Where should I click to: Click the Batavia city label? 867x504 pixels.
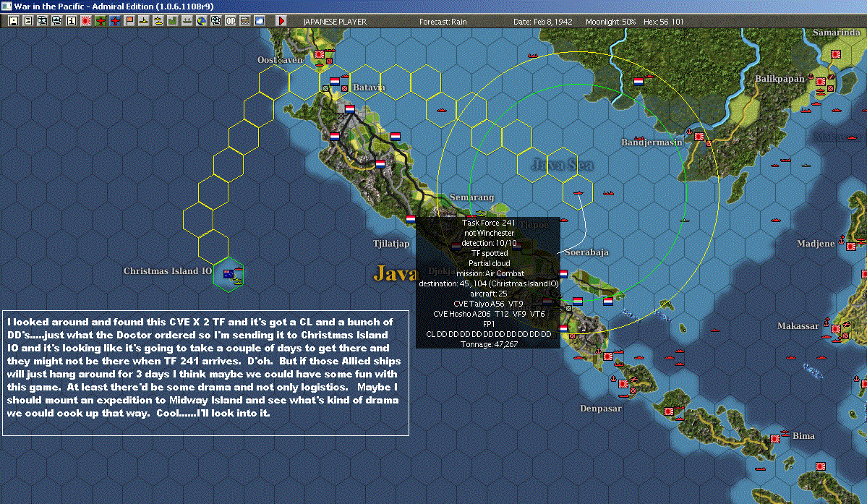pos(369,87)
